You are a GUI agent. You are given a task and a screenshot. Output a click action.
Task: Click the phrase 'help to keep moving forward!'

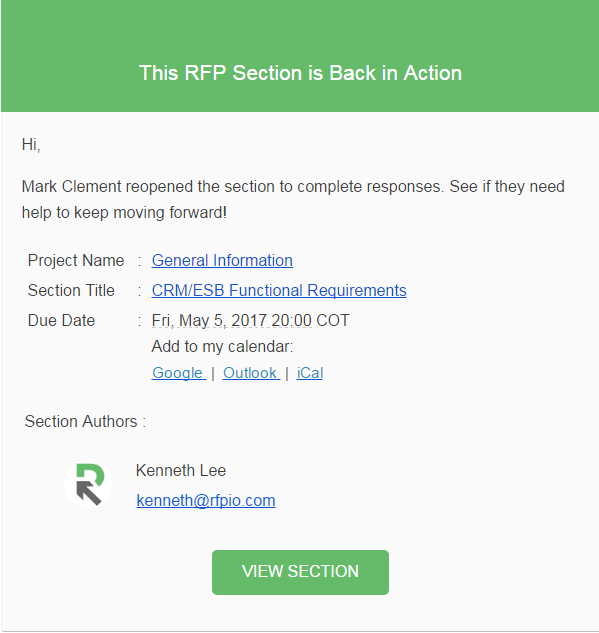(124, 213)
